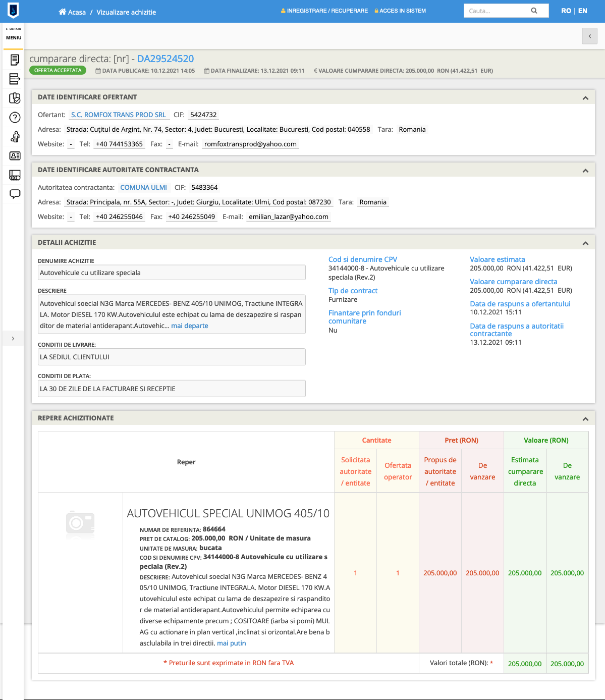Click the Cod si denumire CPV label

[363, 259]
